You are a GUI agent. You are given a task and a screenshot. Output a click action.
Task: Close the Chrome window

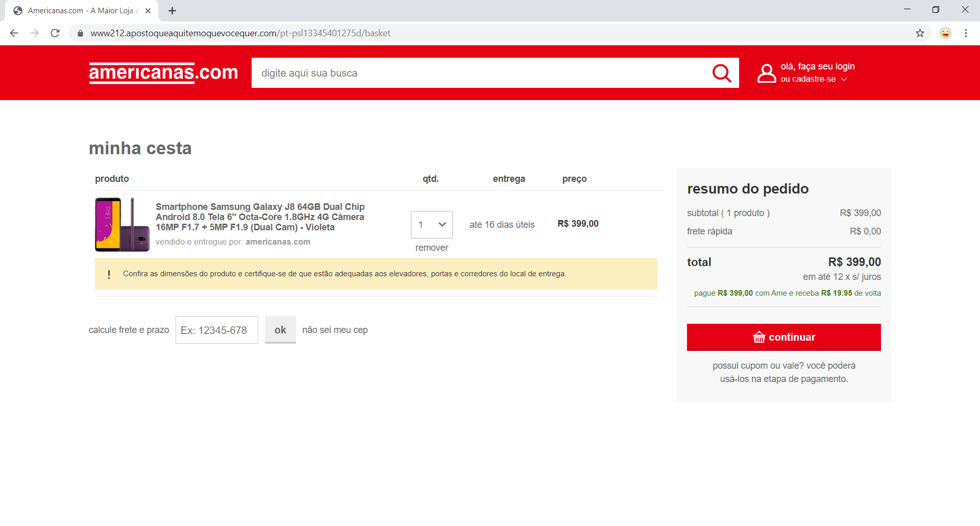pyautogui.click(x=965, y=9)
